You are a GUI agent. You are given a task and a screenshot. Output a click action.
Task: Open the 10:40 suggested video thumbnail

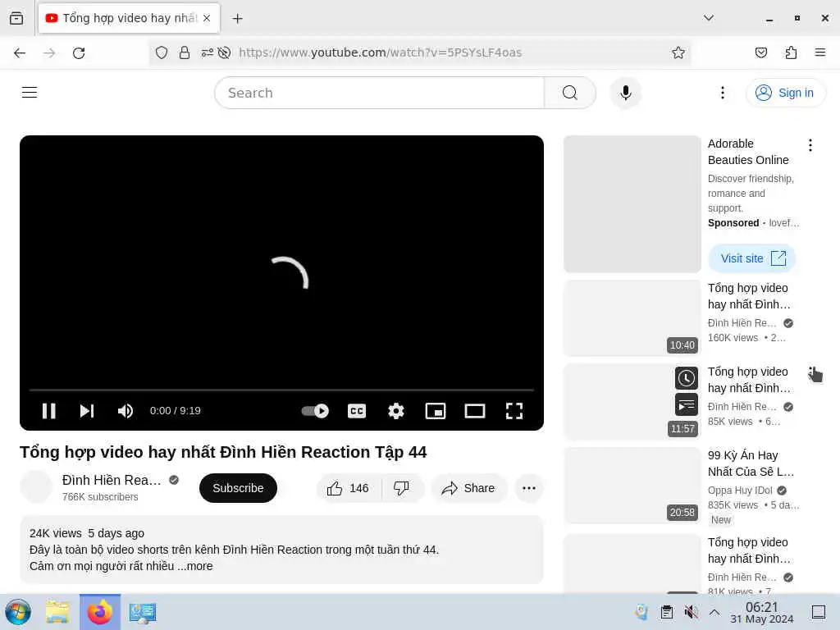click(x=632, y=317)
